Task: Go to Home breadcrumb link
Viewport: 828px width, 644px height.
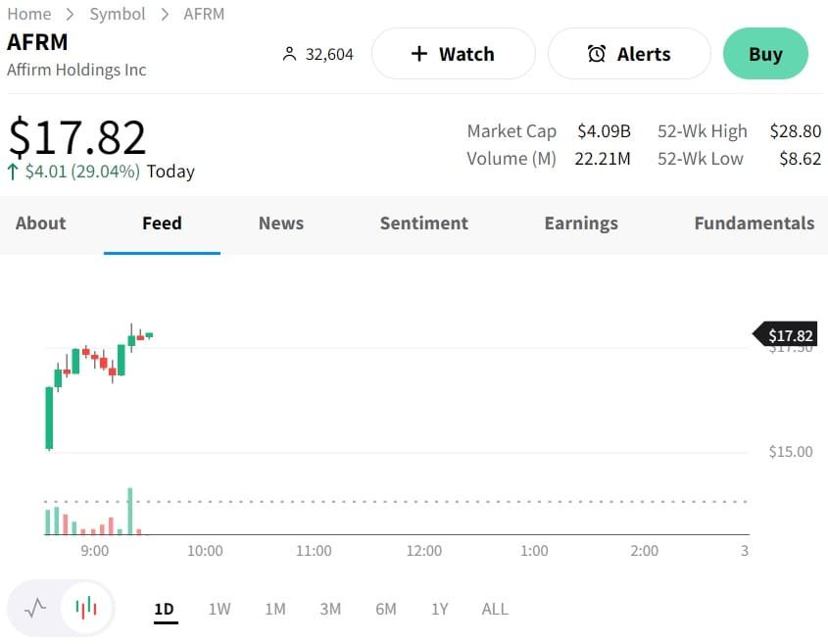Action: 29,14
